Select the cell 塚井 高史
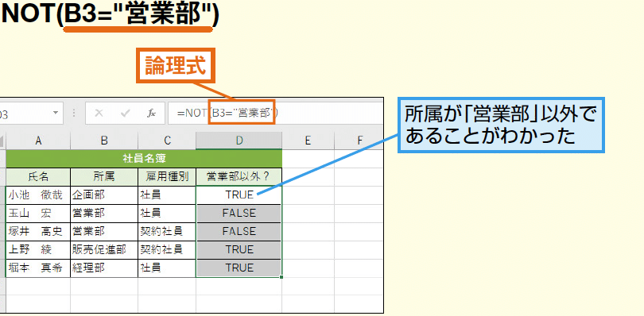The height and width of the screenshot is (316, 644). point(38,232)
